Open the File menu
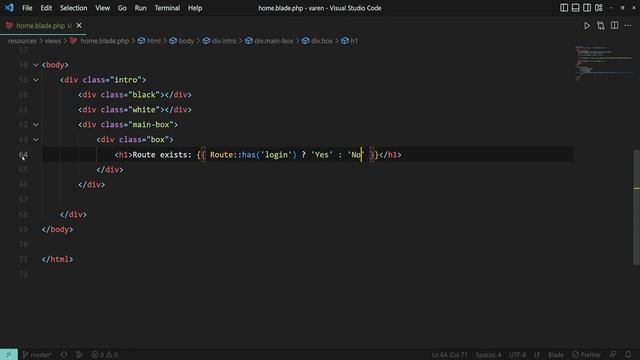This screenshot has width=640, height=360. 27,8
